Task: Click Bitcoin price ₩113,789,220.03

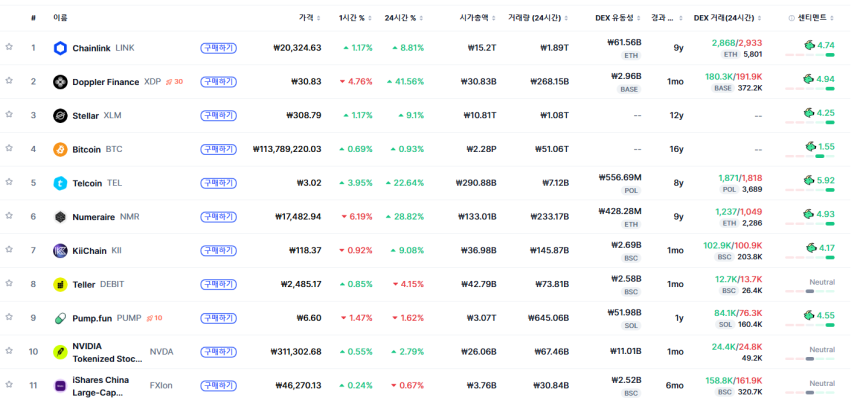Action: [x=287, y=149]
